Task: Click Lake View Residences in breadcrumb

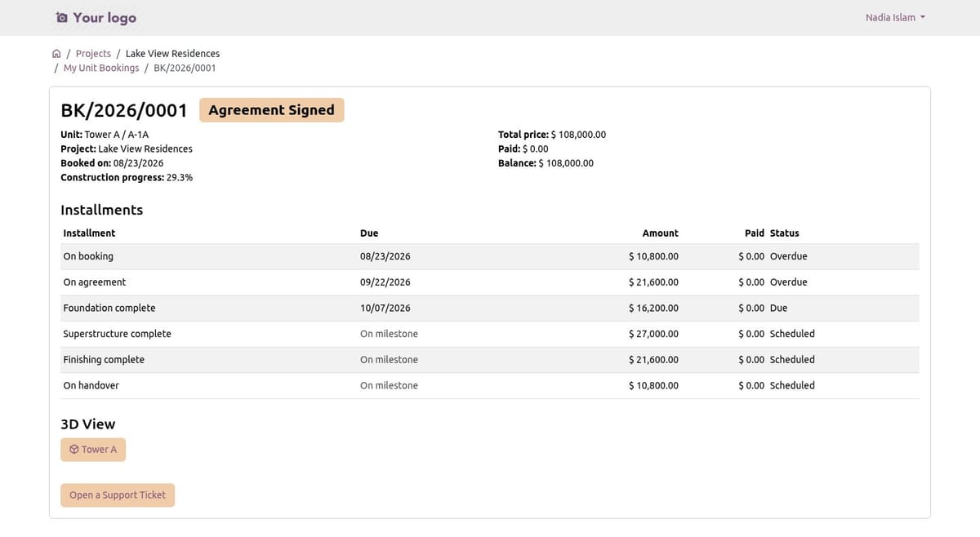Action: coord(172,54)
